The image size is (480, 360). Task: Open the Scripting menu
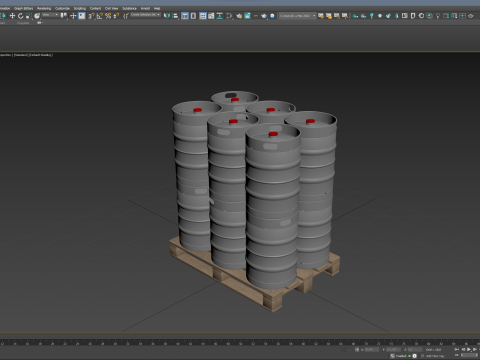click(x=80, y=8)
